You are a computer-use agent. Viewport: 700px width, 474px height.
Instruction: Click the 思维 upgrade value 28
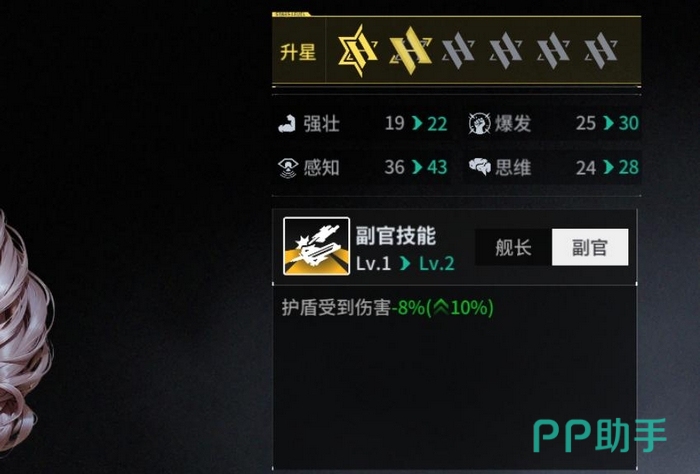[629, 167]
